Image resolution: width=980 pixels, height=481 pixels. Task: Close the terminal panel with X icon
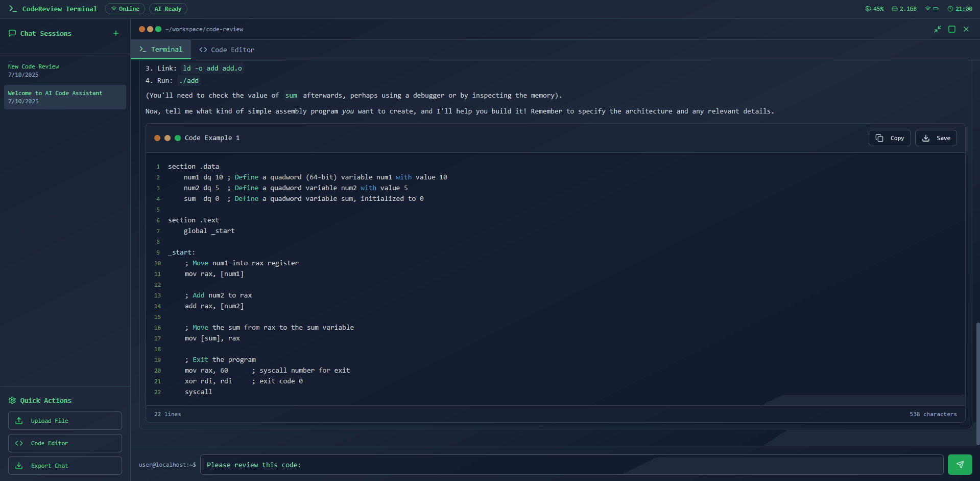[x=966, y=29]
